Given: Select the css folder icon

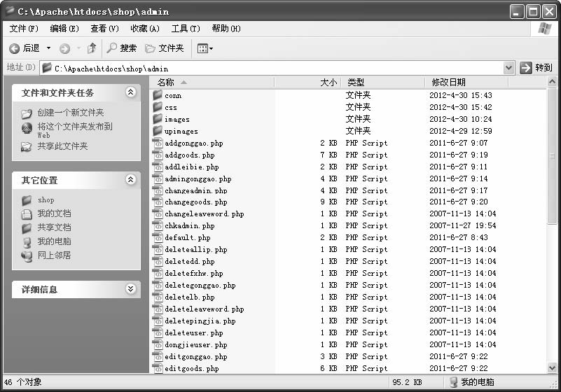Looking at the screenshot, I should click(158, 107).
